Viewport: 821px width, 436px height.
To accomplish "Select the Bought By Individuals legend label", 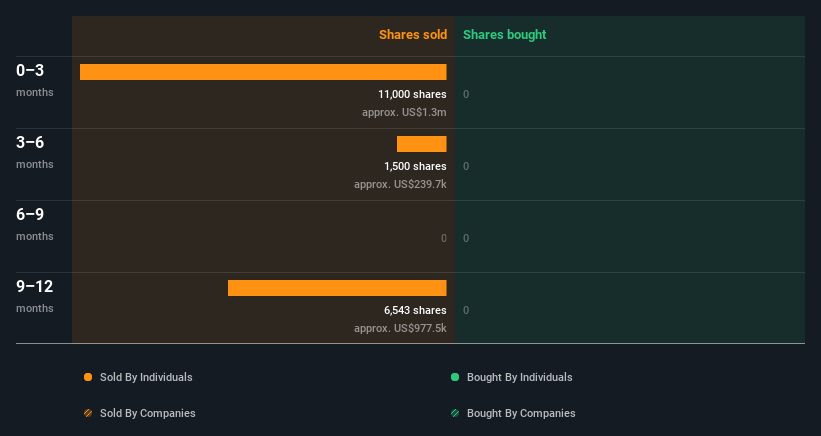I will pyautogui.click(x=519, y=377).
